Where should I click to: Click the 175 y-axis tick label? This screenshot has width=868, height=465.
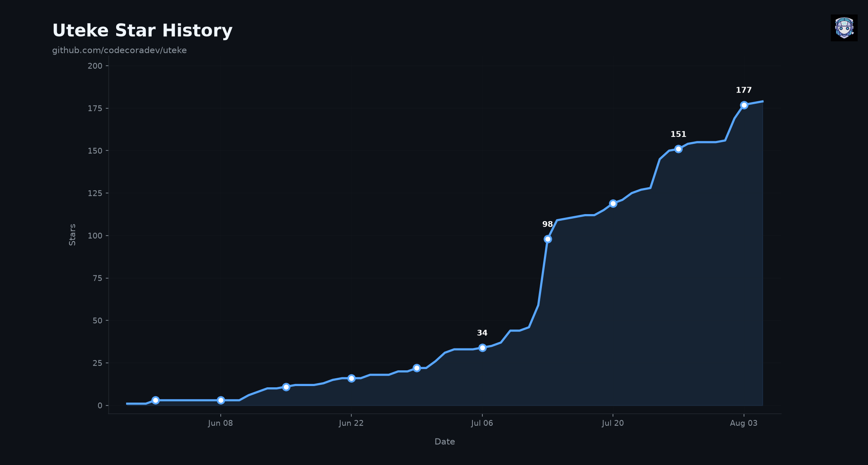point(95,108)
